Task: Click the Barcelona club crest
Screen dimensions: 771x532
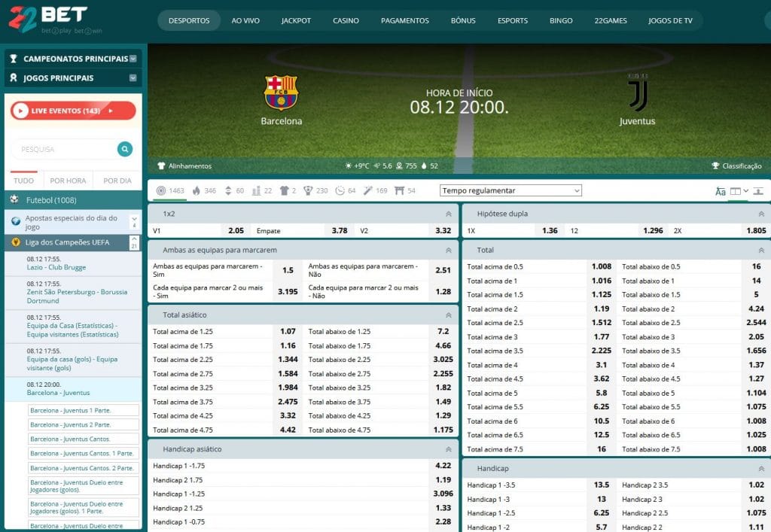Action: coord(281,93)
